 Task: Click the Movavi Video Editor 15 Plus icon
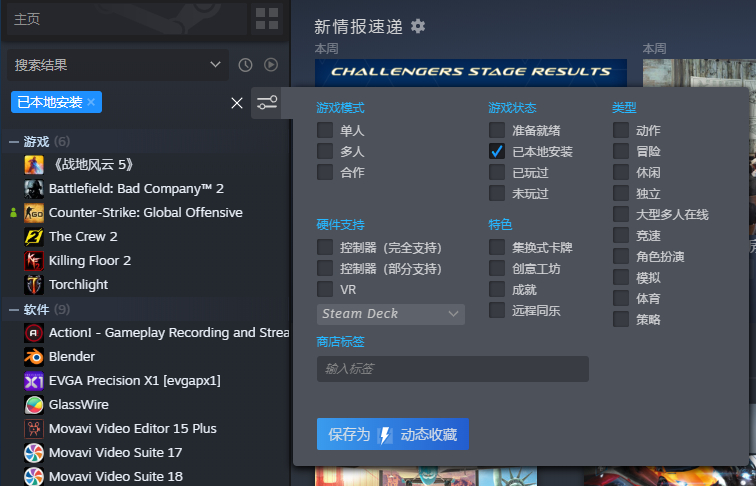pos(34,429)
